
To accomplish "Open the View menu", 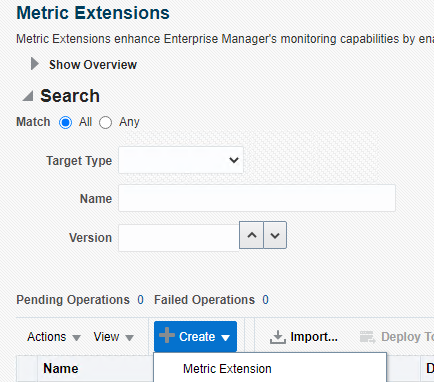I will [114, 337].
